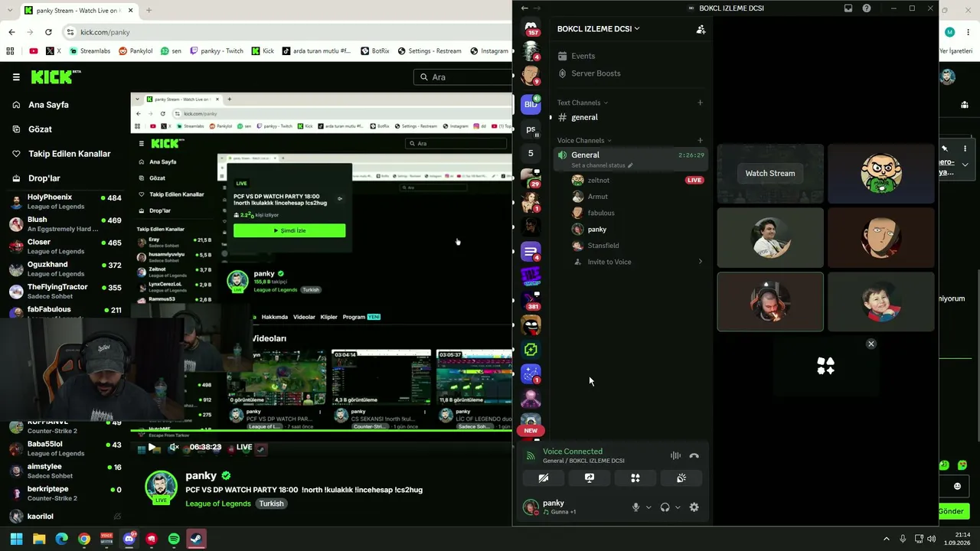Open the BotRix bookmark
The width and height of the screenshot is (980, 551).
pyautogui.click(x=374, y=51)
